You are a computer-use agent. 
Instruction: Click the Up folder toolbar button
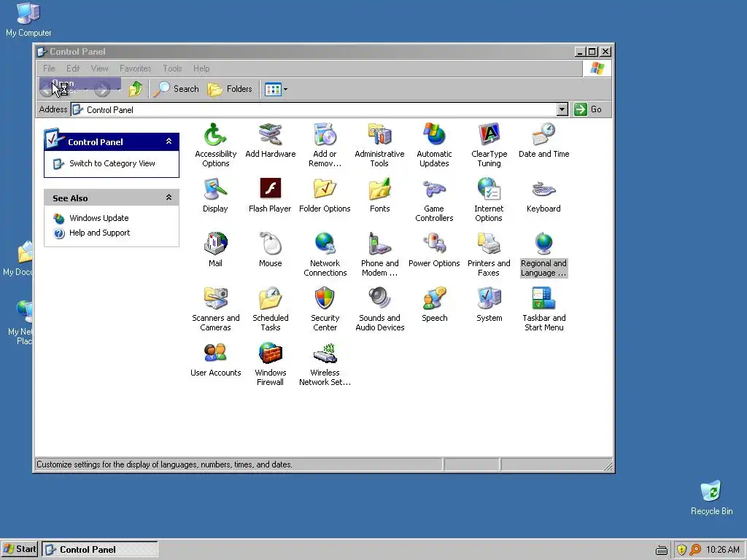pos(135,89)
